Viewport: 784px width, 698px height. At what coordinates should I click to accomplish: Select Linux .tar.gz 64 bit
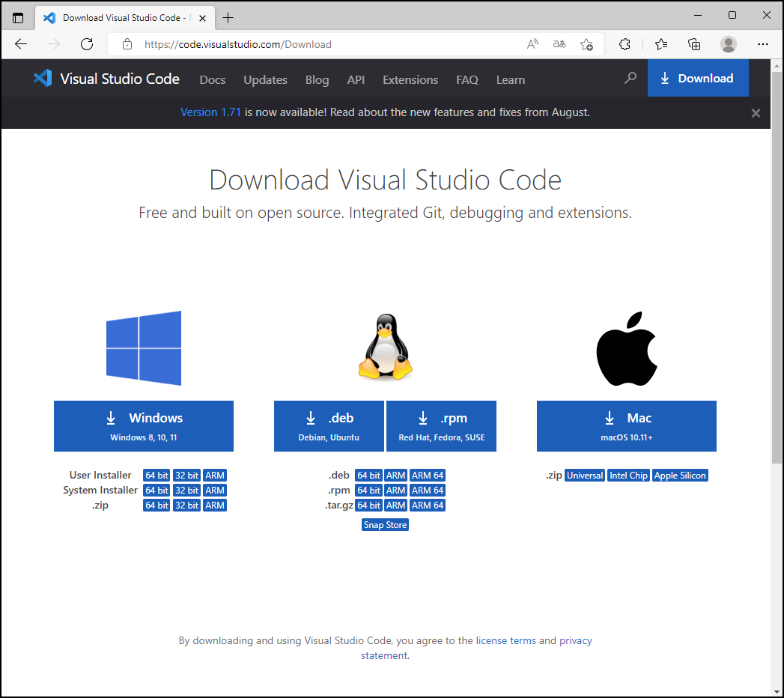click(368, 506)
